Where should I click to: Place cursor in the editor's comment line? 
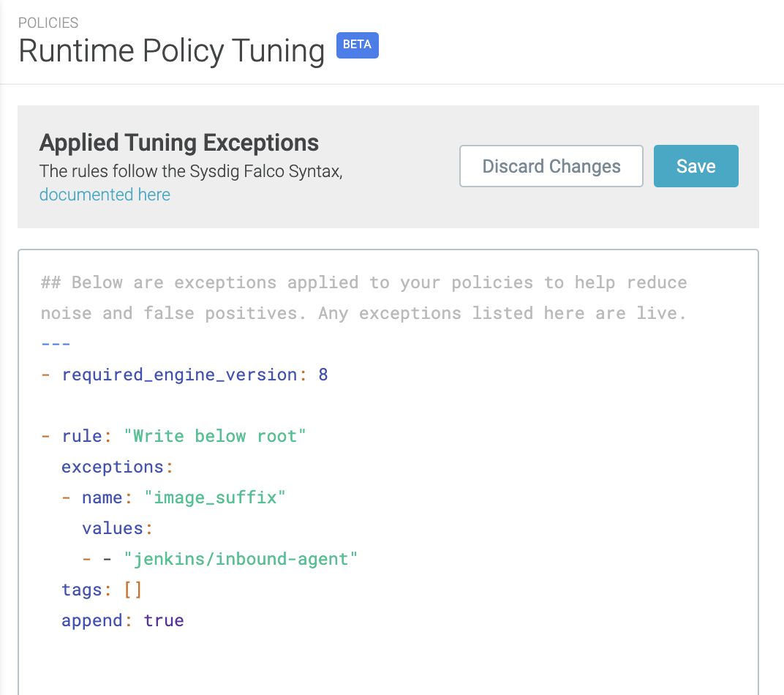point(363,282)
